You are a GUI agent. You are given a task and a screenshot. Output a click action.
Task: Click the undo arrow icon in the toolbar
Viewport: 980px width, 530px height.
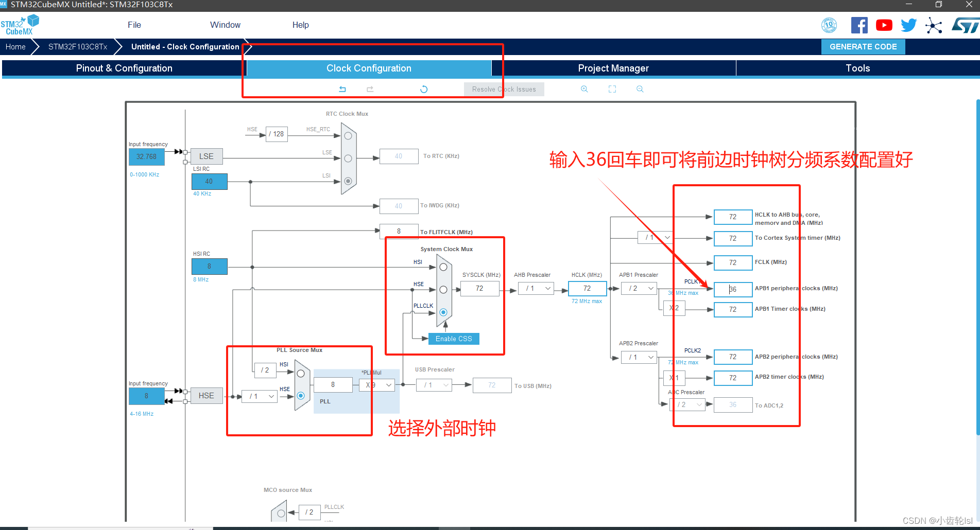coord(342,89)
